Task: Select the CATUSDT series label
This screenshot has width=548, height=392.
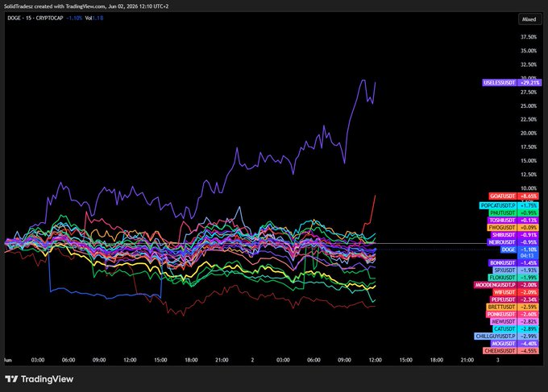Action: [x=504, y=329]
